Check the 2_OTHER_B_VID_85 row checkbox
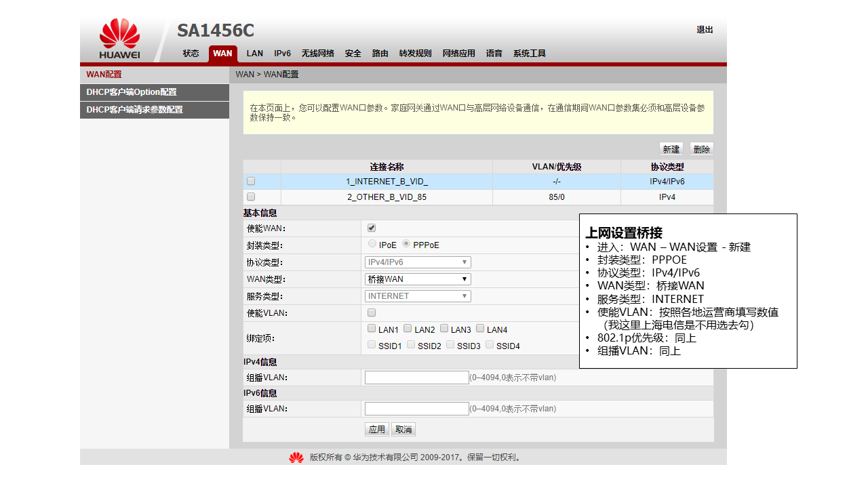This screenshot has height=488, width=868. pos(251,197)
